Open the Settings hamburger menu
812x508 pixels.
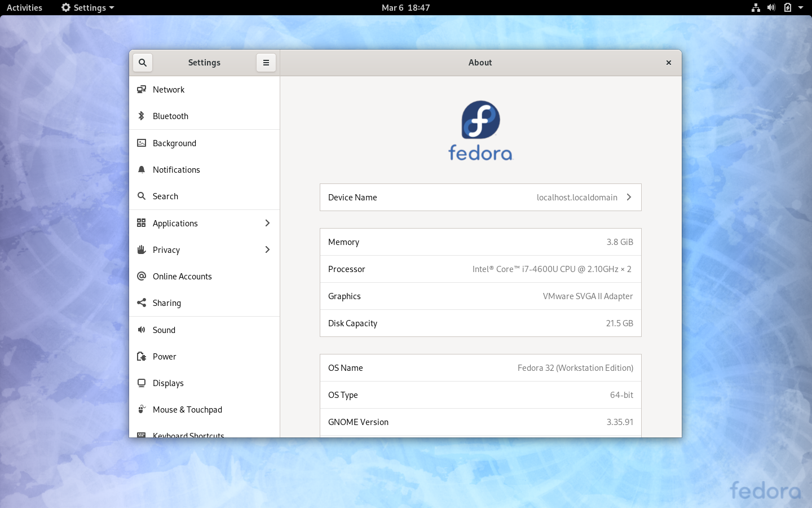pyautogui.click(x=266, y=63)
